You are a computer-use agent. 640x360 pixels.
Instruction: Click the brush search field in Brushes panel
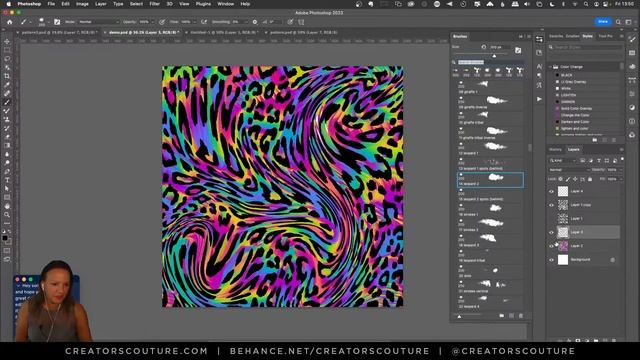490,62
